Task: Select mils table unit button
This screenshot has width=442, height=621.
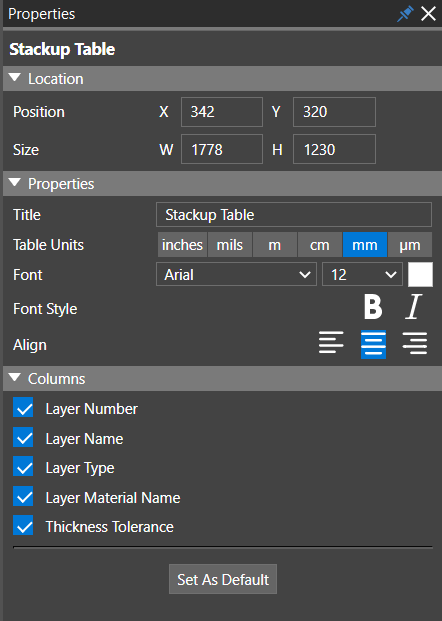Action: click(230, 245)
